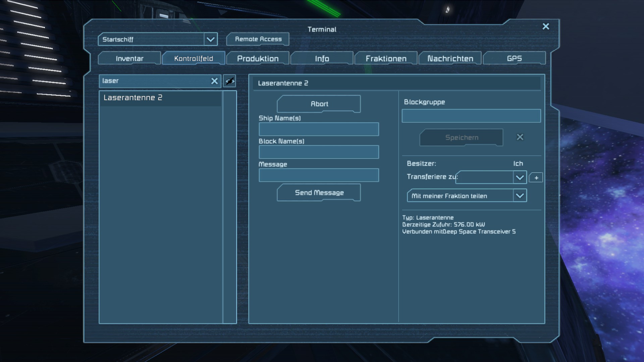Open Mit meiner Fraktion teilen dropdown
The image size is (644, 362).
(x=520, y=196)
